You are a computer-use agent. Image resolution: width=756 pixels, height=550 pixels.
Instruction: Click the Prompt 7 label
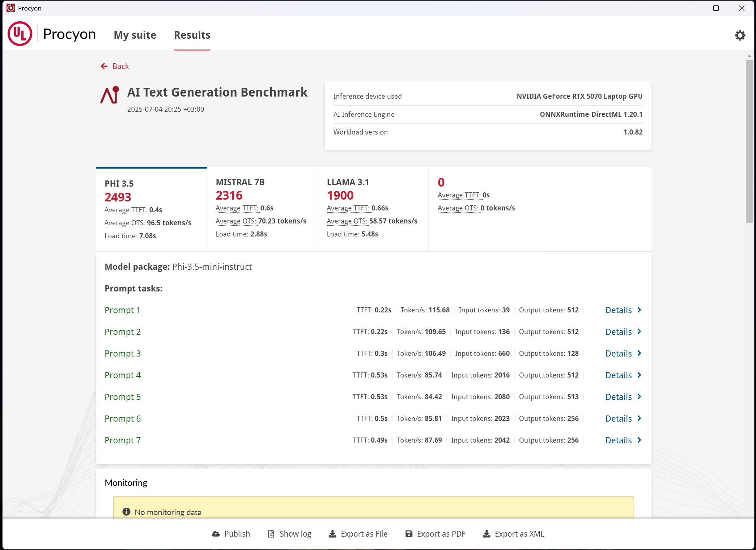pos(123,440)
